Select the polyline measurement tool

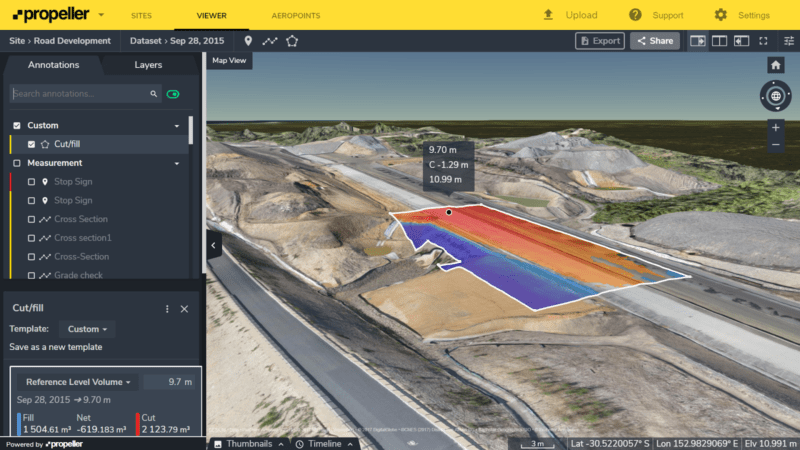click(270, 41)
